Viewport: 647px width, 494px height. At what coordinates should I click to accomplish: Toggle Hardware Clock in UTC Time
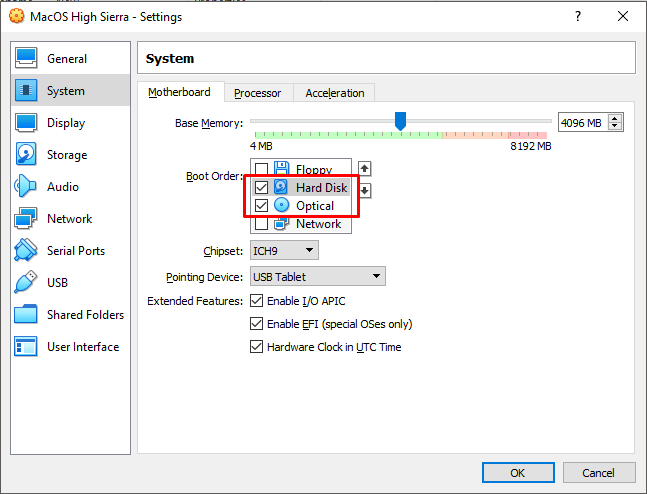click(x=257, y=347)
